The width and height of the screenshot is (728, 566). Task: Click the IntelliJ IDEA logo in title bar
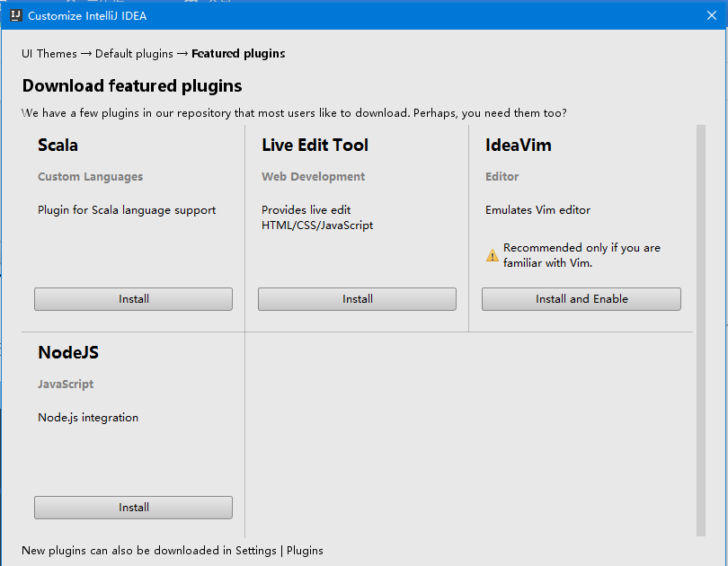16,15
